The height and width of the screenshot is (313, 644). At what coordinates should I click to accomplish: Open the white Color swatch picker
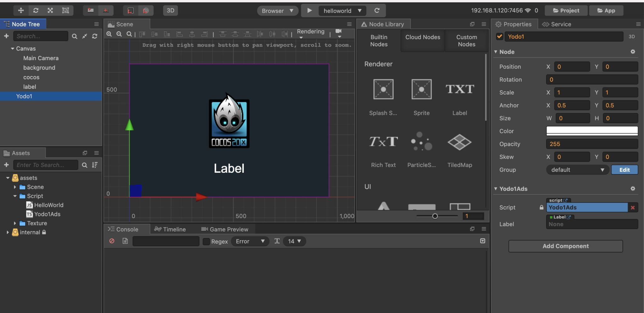point(592,131)
